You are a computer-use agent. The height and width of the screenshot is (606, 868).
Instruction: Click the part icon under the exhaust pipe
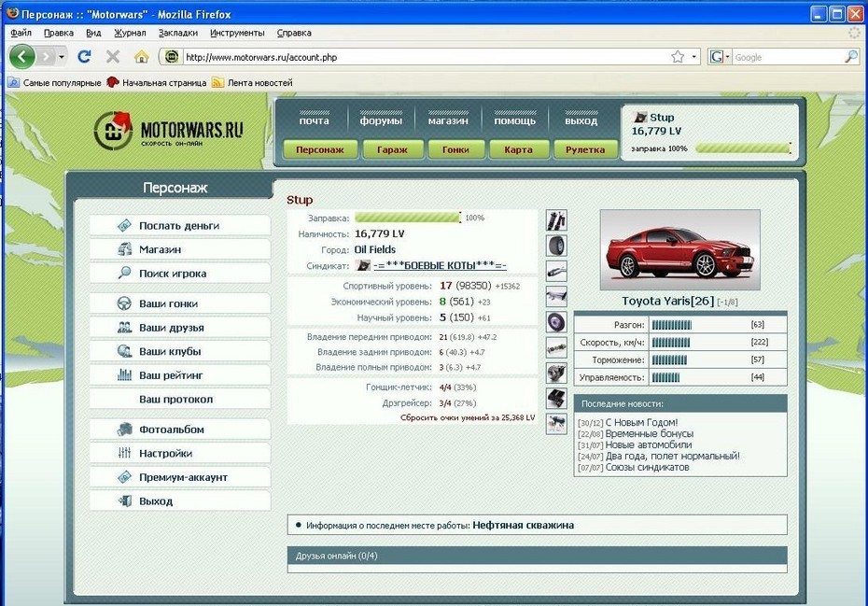click(x=556, y=297)
